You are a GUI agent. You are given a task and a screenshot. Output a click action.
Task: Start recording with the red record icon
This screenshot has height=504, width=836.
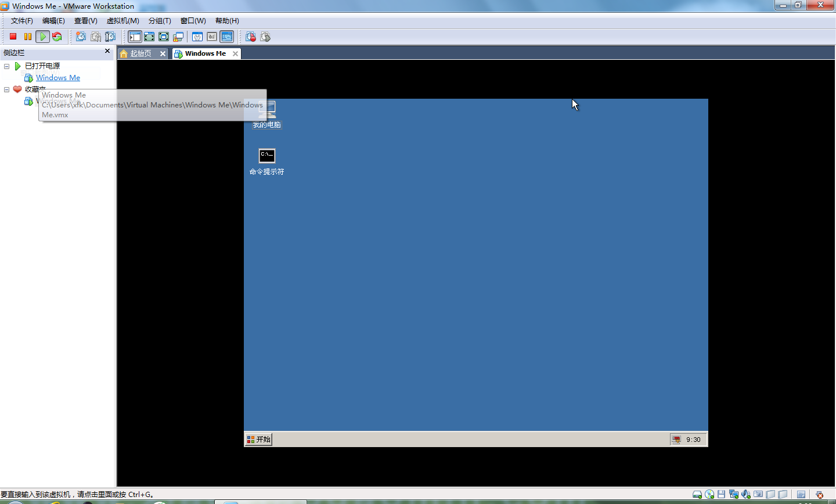pos(251,37)
